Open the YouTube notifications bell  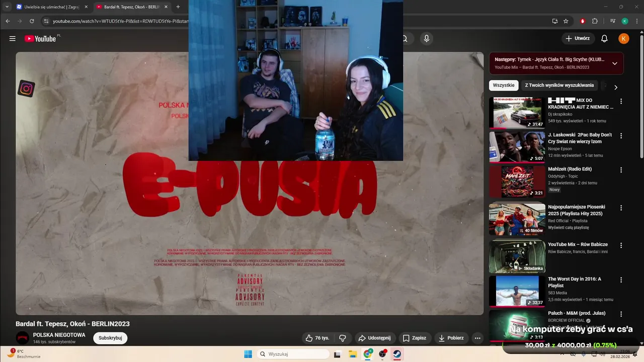(605, 39)
